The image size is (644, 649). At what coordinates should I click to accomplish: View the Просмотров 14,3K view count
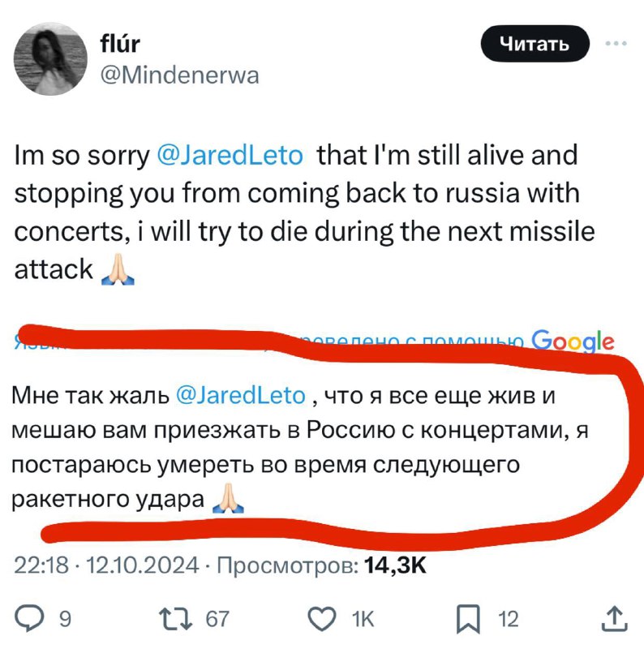[321, 565]
